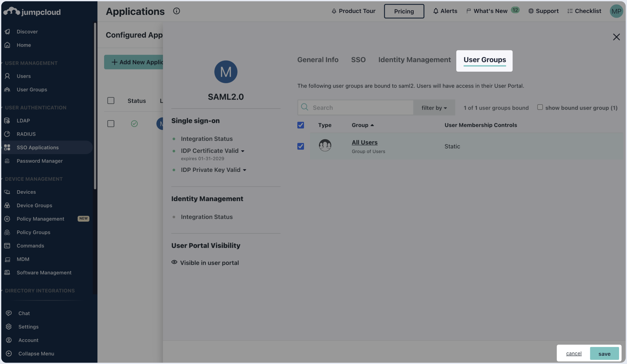
Task: Open the Alerts bell icon
Action: (436, 11)
